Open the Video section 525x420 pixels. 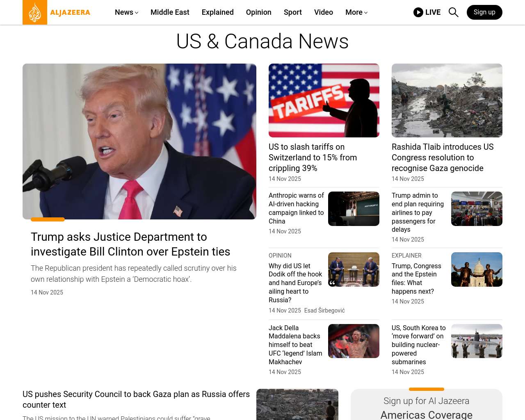324,12
